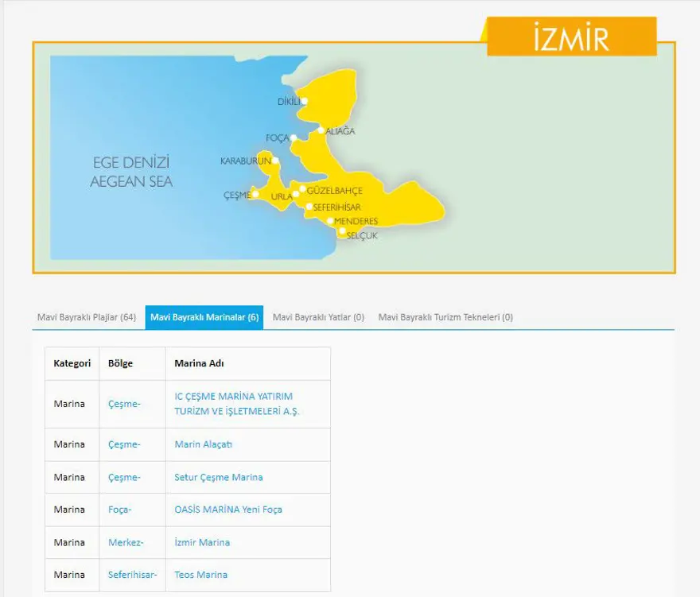Screen dimensions: 700x597
Task: Open the Merkez- region link
Action: coord(126,542)
